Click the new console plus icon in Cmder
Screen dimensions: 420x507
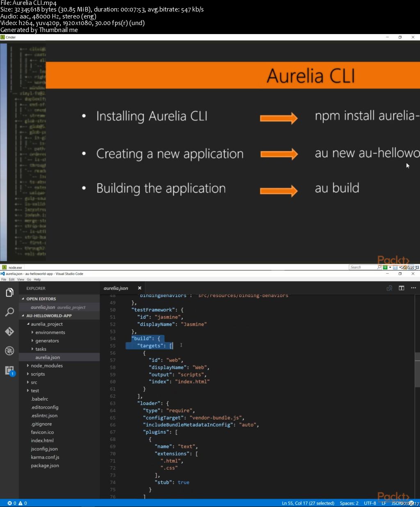(x=385, y=267)
